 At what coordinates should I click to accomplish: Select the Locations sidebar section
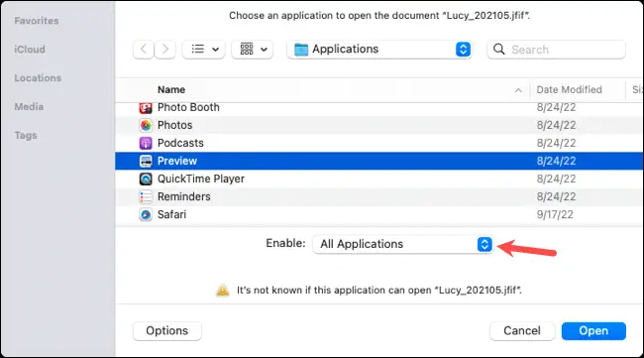38,78
